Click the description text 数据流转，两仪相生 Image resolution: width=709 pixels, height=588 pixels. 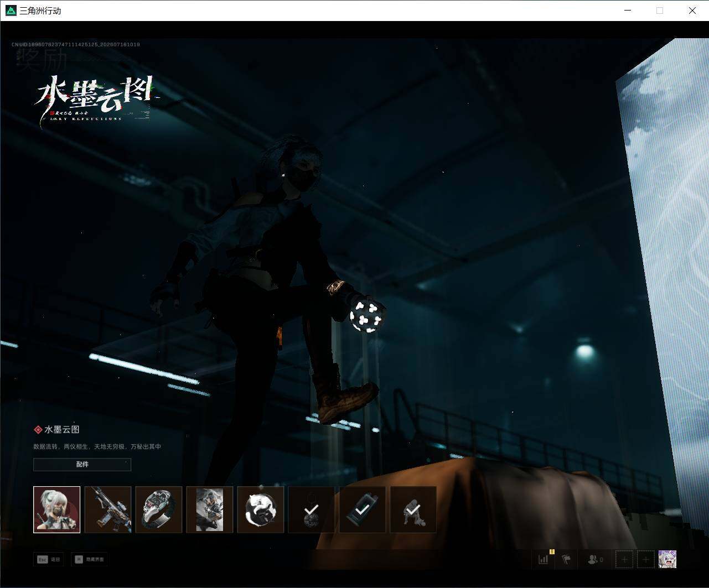(x=97, y=446)
